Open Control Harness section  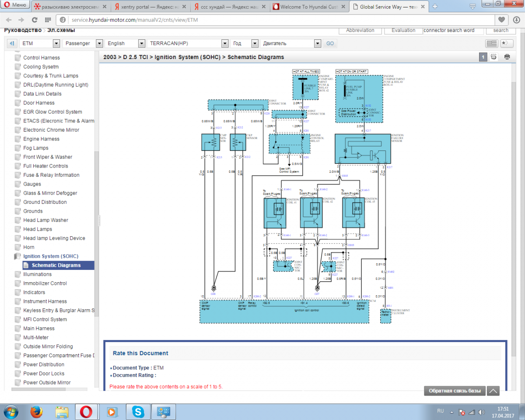42,58
